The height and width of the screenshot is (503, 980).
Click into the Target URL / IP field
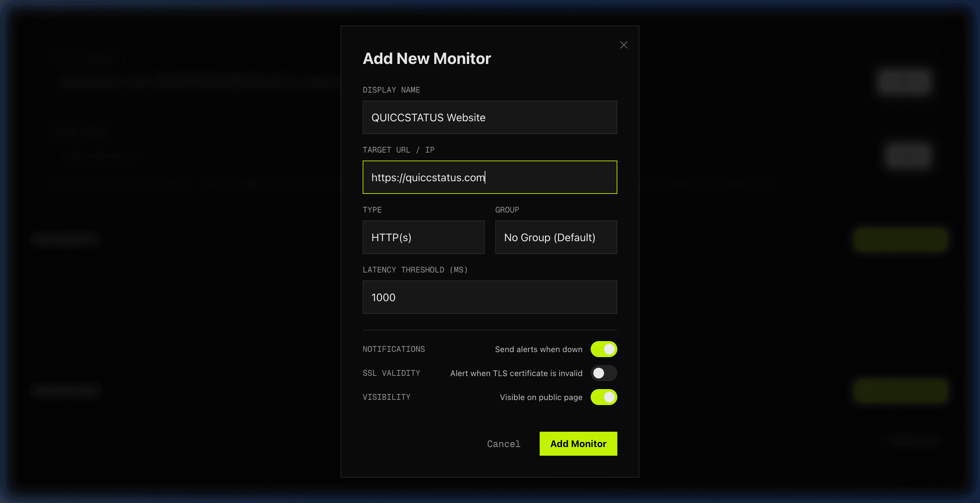489,177
